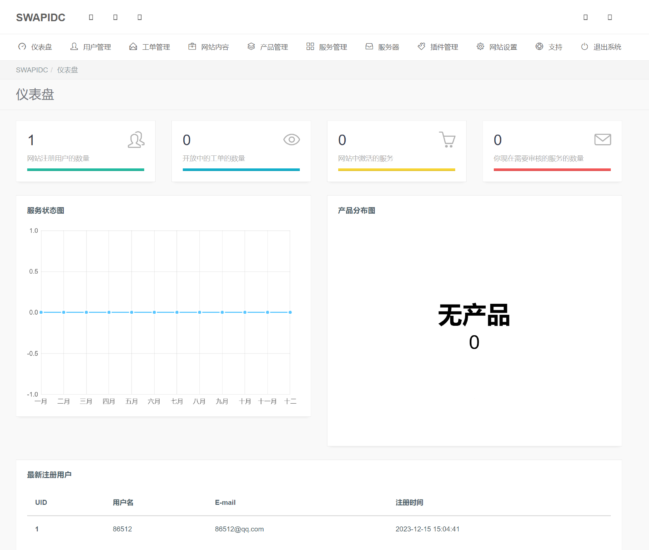The height and width of the screenshot is (550, 649).
Task: Click the eye icon in open tickets card
Action: tap(292, 140)
